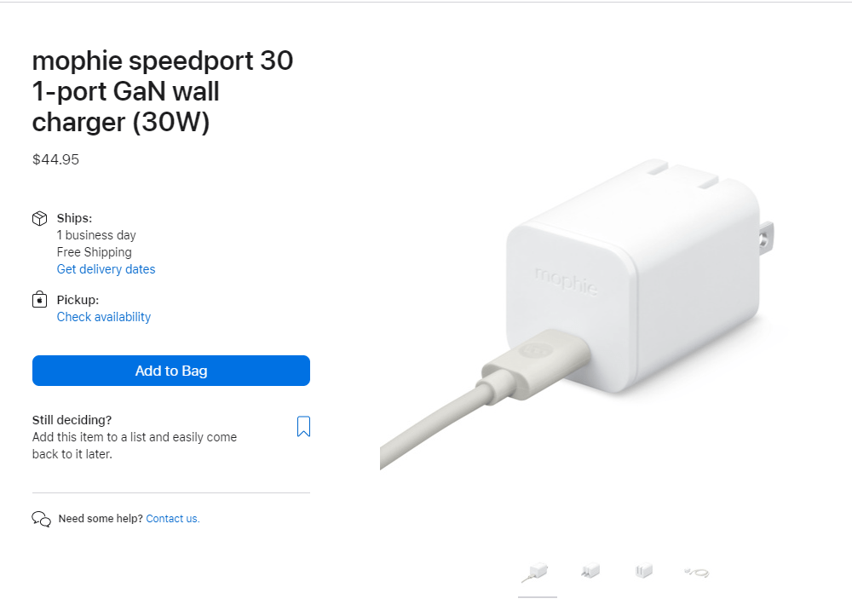The image size is (852, 616).
Task: Click the Apple bag Pickup icon
Action: [x=40, y=299]
